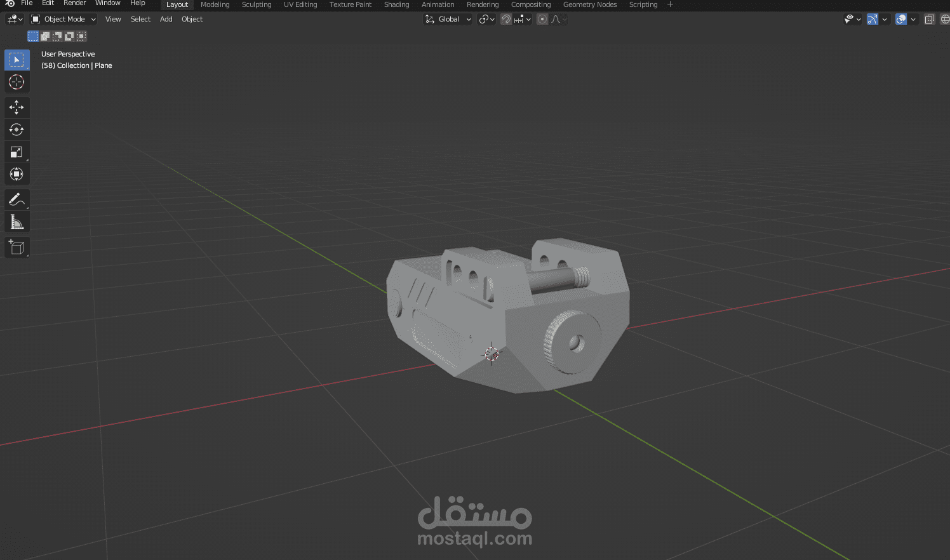Switch to the UV Editing workspace

tap(300, 4)
